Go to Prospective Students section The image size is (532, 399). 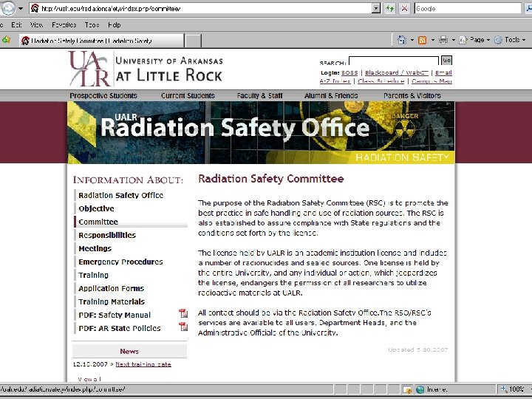(103, 95)
